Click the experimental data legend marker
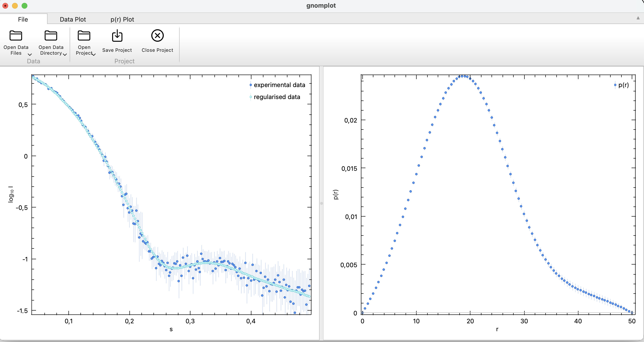The height and width of the screenshot is (342, 644). [x=250, y=85]
